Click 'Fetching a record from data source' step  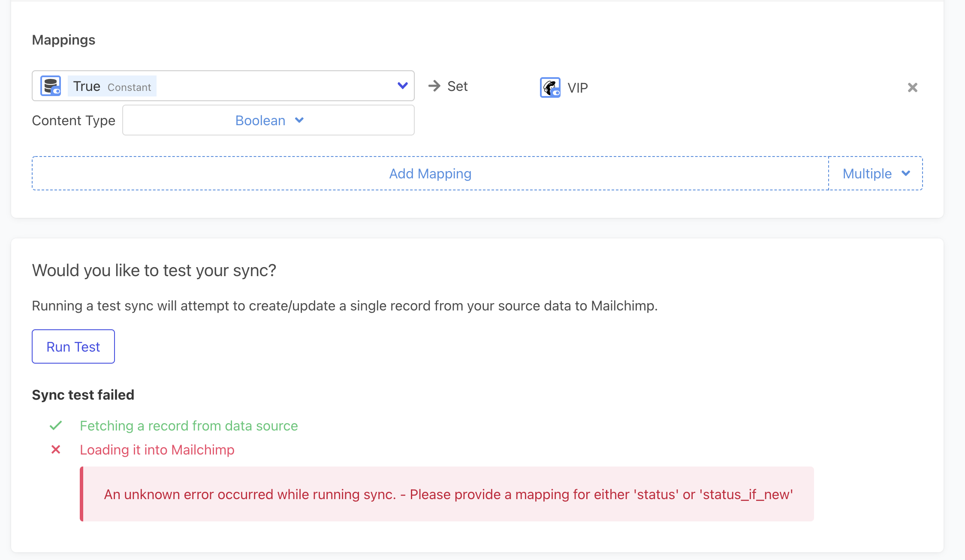189,426
